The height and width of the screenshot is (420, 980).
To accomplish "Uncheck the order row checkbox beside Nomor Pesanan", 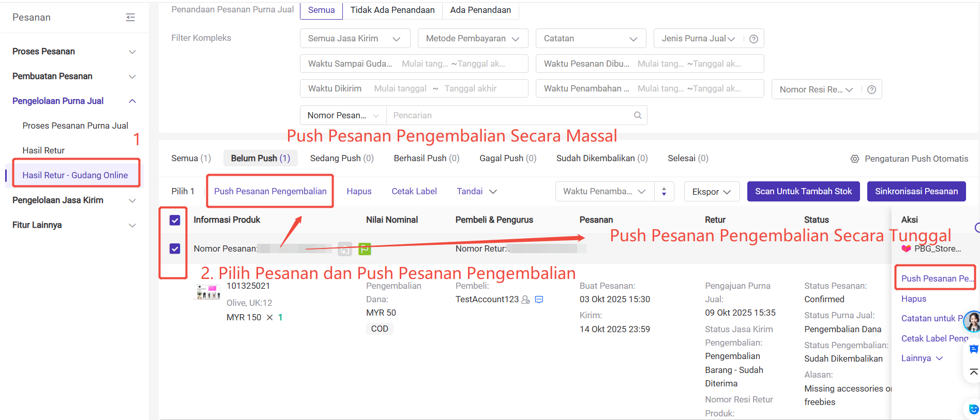I will 175,248.
